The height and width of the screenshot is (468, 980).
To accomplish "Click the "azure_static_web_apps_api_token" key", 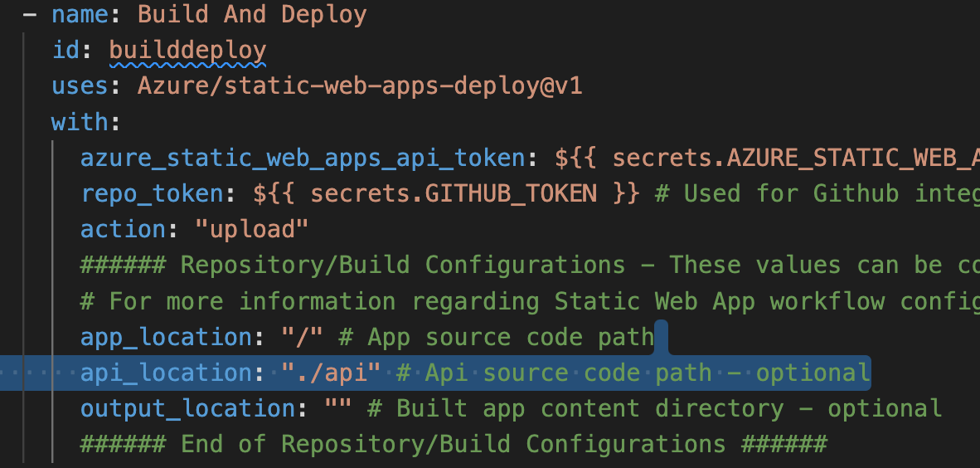I will pyautogui.click(x=303, y=158).
